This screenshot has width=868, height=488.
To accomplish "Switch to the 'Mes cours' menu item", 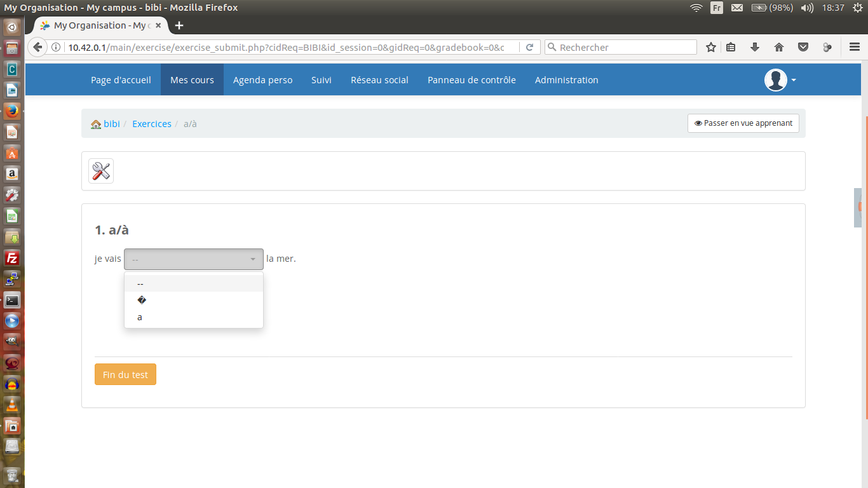I will coord(192,79).
